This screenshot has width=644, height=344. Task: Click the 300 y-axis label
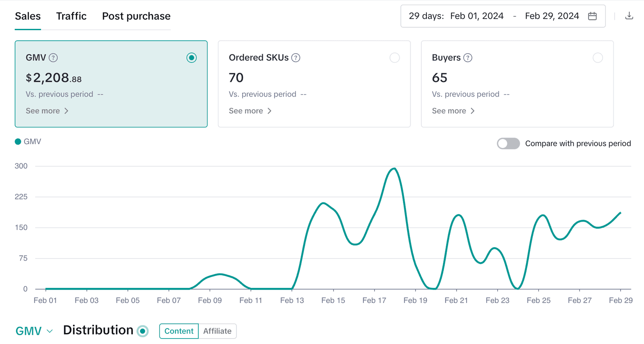21,166
